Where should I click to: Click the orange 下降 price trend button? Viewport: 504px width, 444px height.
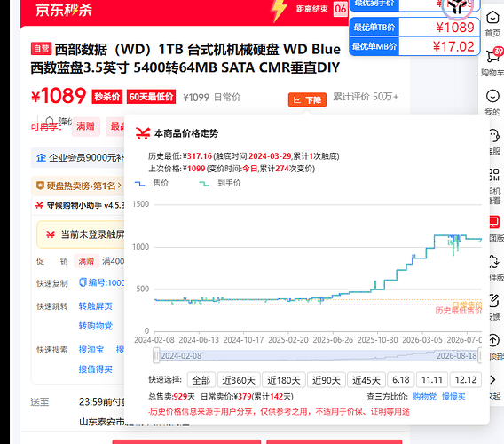click(307, 100)
